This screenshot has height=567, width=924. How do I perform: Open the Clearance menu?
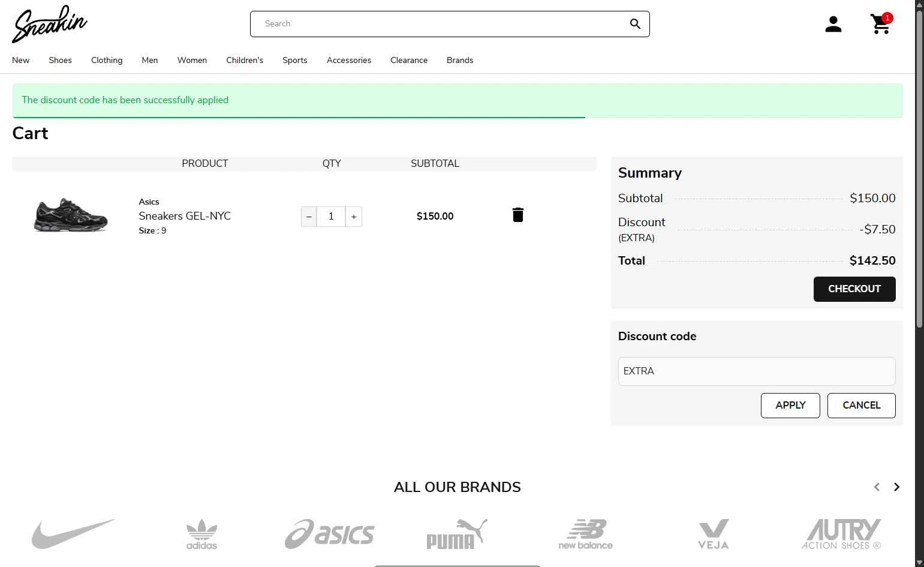[x=409, y=60]
